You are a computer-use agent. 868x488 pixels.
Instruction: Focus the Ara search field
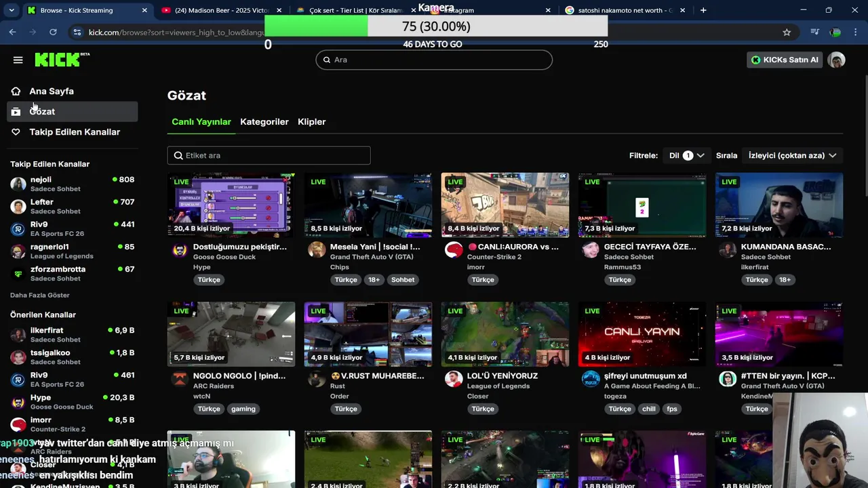(x=434, y=60)
